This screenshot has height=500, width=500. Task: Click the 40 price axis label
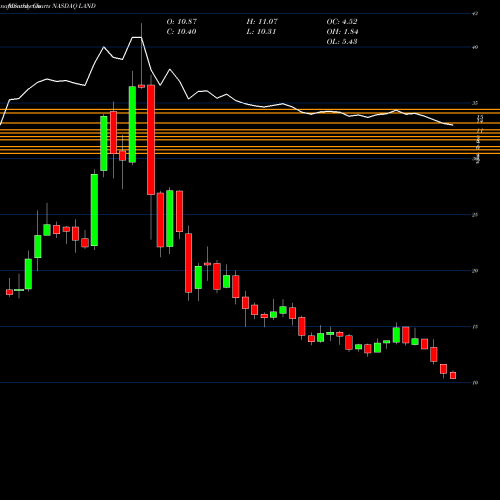pos(475,47)
